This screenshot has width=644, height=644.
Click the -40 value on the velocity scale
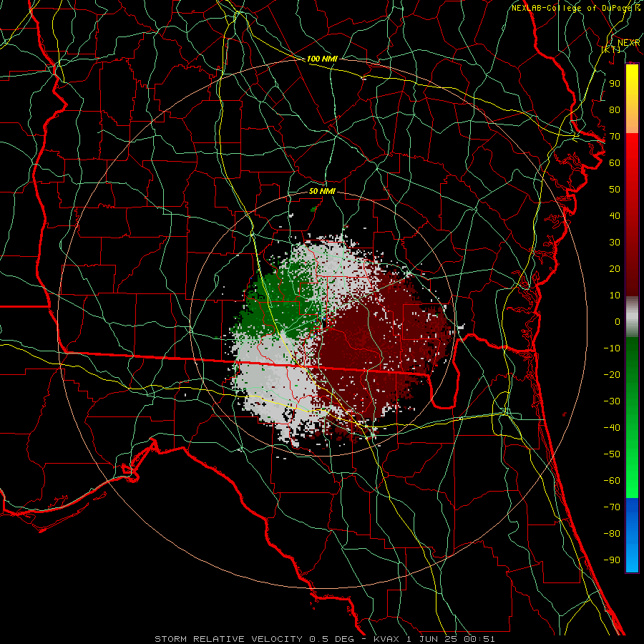612,428
